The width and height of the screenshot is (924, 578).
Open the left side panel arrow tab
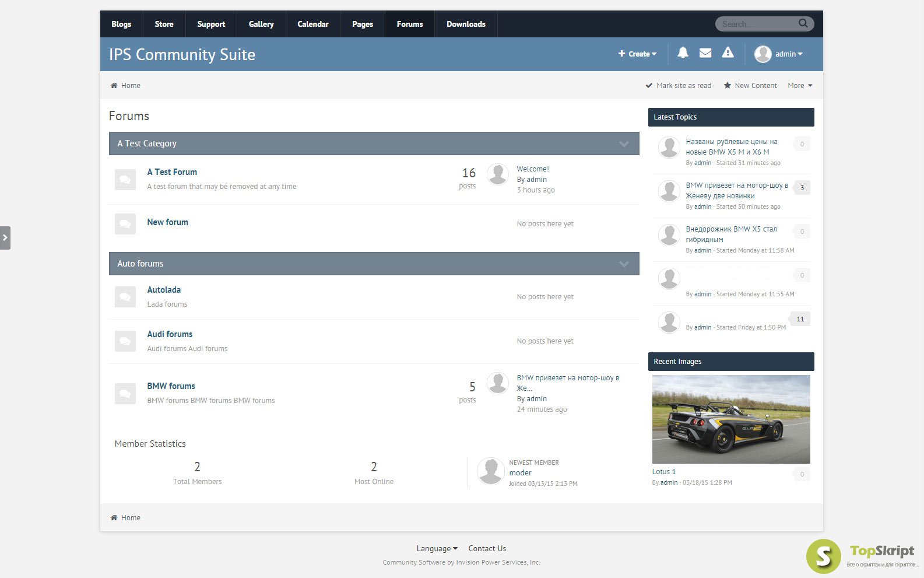5,238
